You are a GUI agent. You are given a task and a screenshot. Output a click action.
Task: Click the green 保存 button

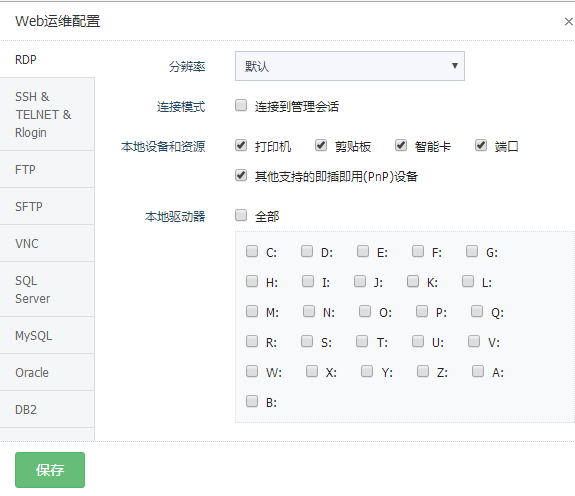pos(50,470)
